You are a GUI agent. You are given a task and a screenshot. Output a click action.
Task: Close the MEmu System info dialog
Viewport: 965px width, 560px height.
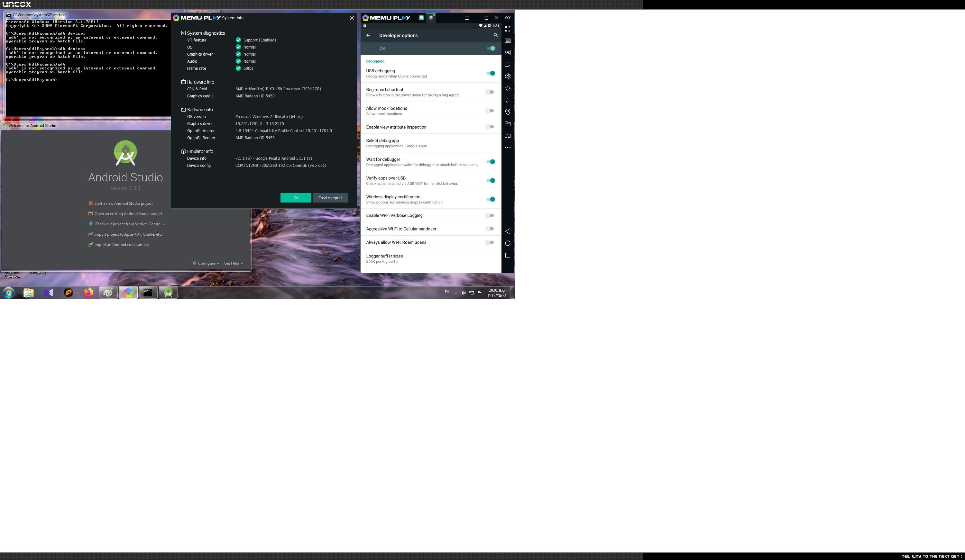pos(352,18)
